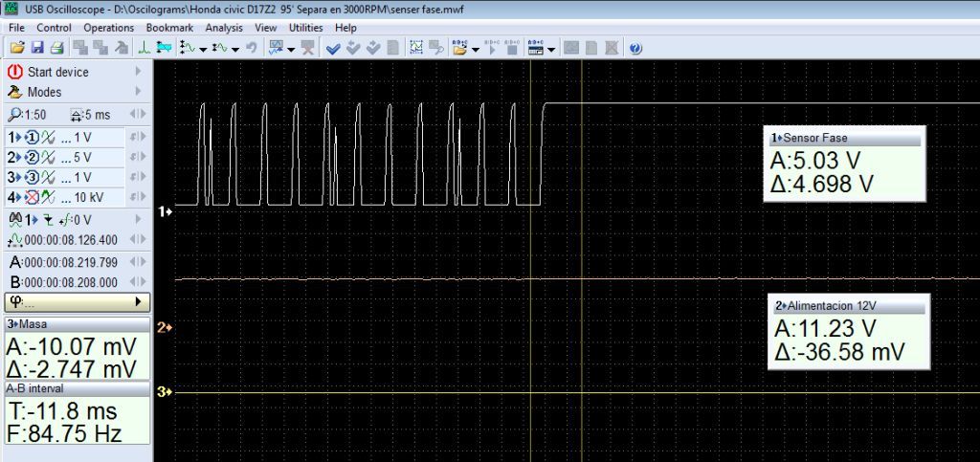Click the Sensor Fase measurement box title

(814, 138)
